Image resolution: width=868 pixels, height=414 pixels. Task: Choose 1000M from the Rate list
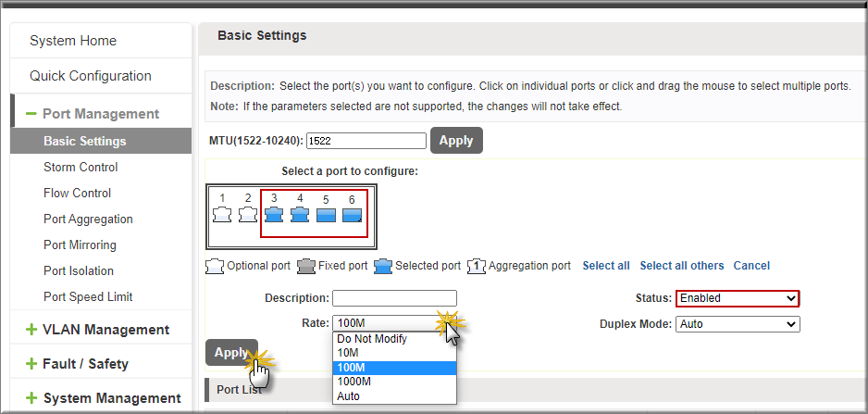[x=394, y=382]
